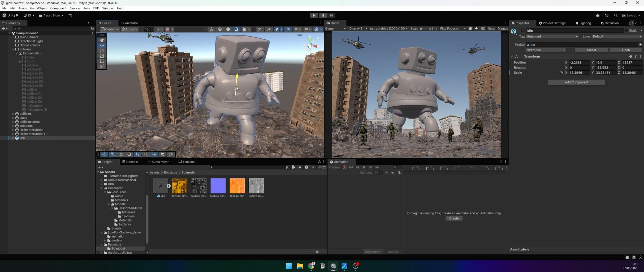Mute audio in Game view toolbar
The image size is (644, 272).
pyautogui.click(x=477, y=28)
